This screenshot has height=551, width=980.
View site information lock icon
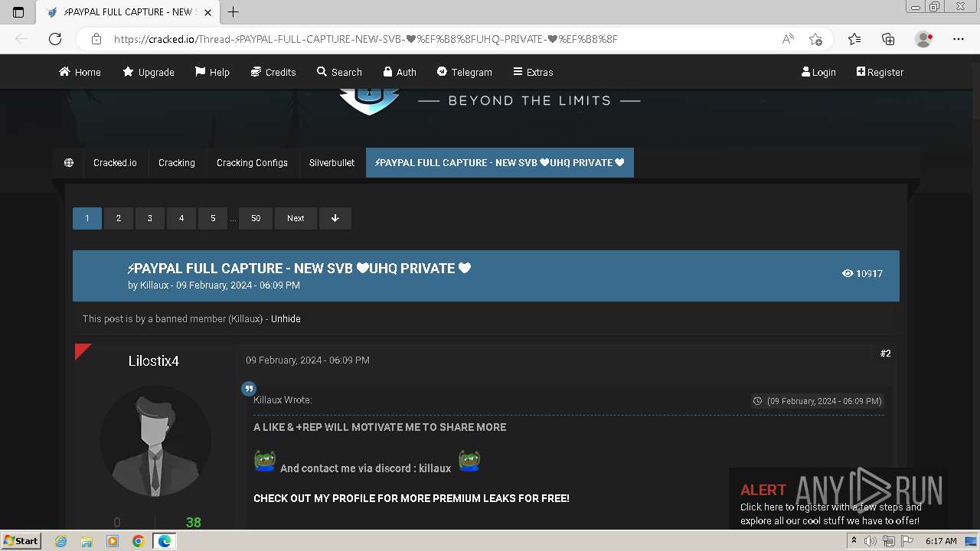point(96,39)
